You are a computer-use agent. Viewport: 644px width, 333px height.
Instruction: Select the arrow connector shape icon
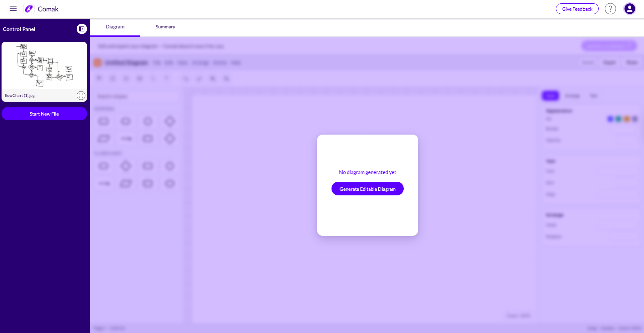click(126, 138)
